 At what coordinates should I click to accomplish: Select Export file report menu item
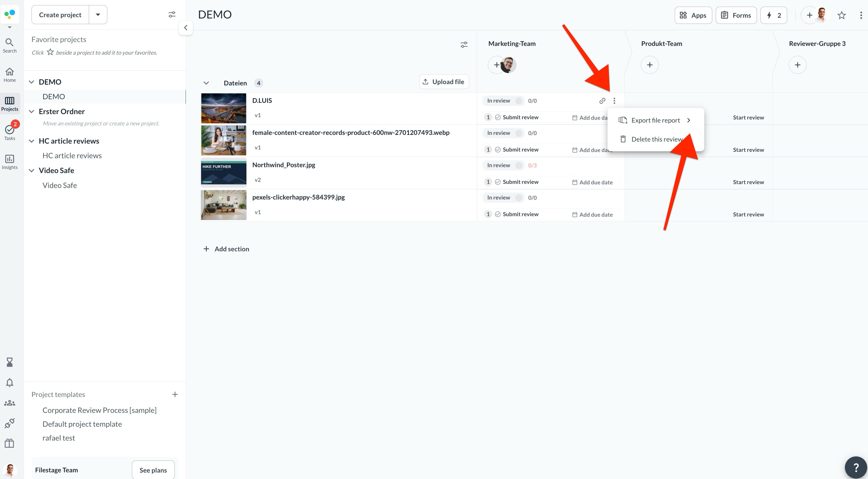coord(655,120)
